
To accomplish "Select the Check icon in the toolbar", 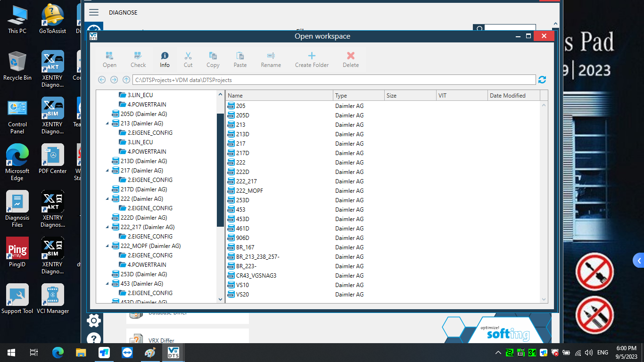I will [138, 58].
